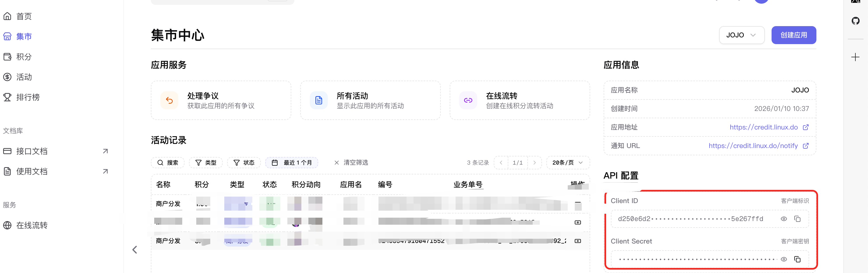
Task: Click the magnifier icon in 搜索
Action: (160, 163)
